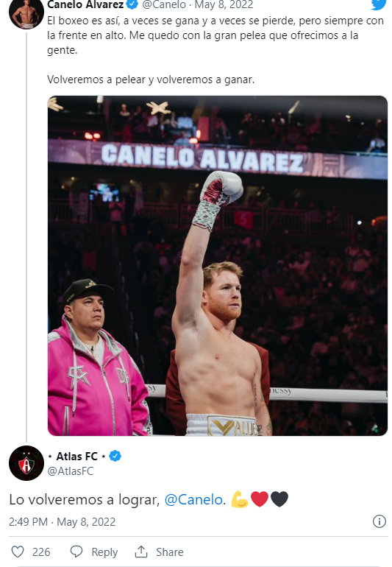
Task: Click the Reply button label
Action: 104,552
